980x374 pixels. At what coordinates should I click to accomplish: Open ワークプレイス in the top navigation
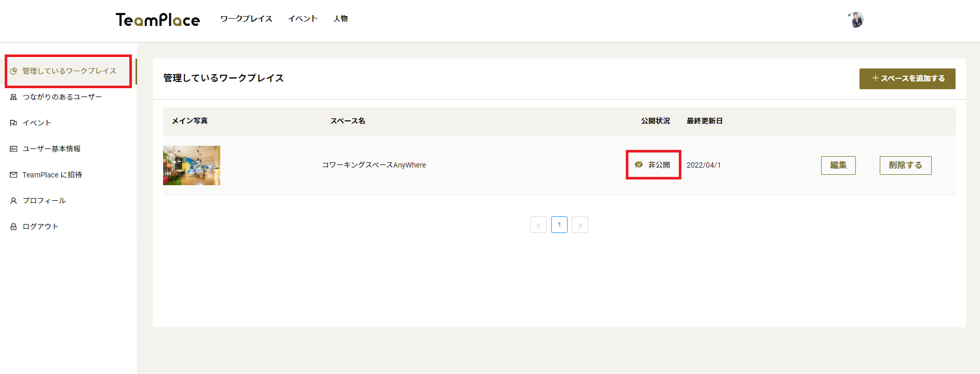(x=246, y=19)
